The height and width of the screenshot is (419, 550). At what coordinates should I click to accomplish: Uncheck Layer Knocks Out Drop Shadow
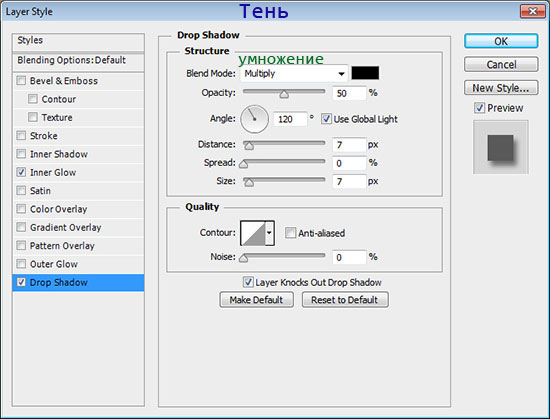click(248, 282)
